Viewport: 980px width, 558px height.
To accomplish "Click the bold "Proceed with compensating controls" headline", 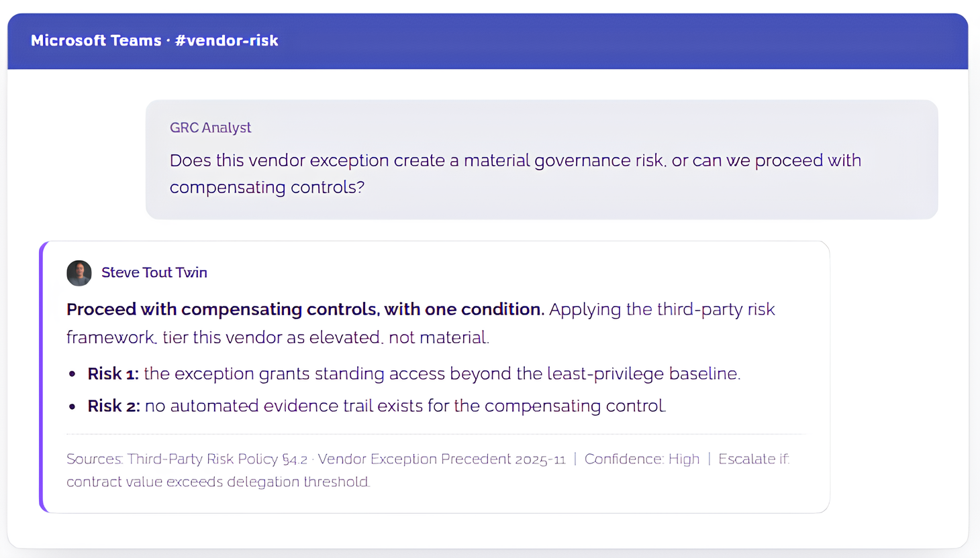I will point(305,309).
